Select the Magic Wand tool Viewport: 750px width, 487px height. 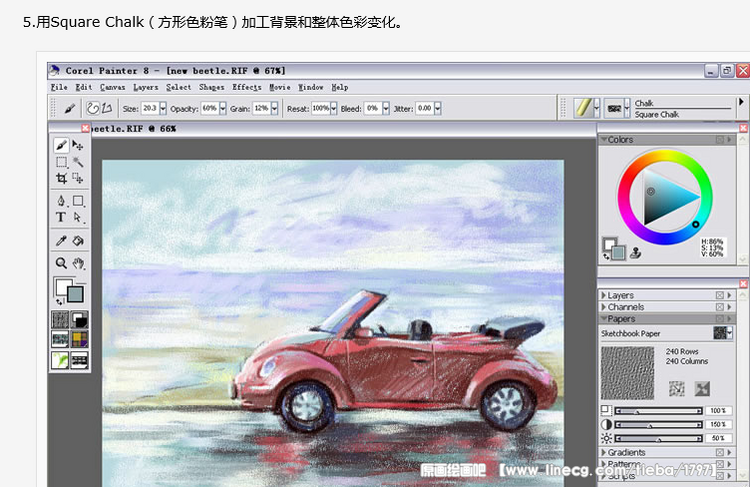77,162
